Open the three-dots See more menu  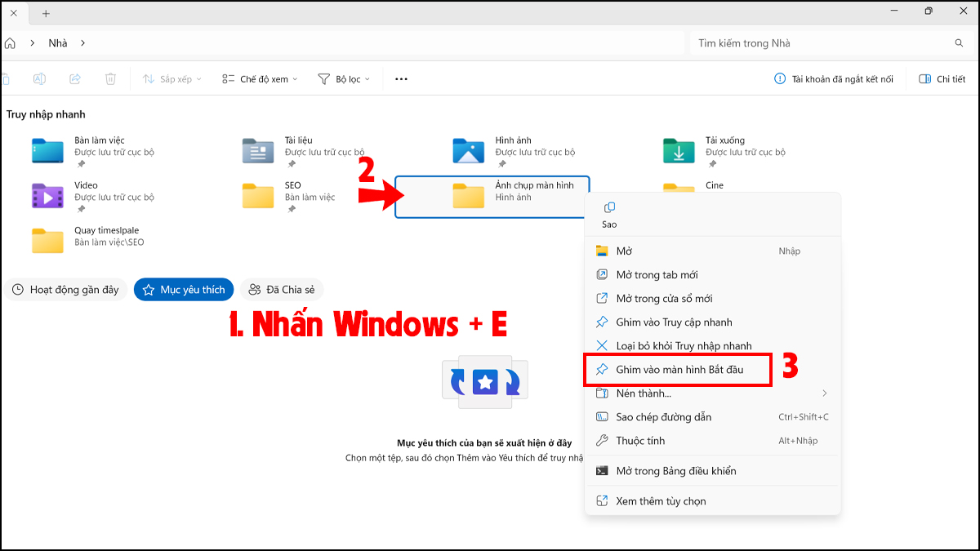pyautogui.click(x=401, y=79)
